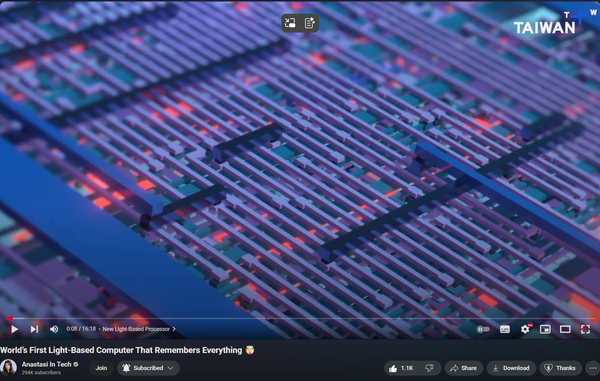Download the video
600x381 pixels.
click(511, 368)
